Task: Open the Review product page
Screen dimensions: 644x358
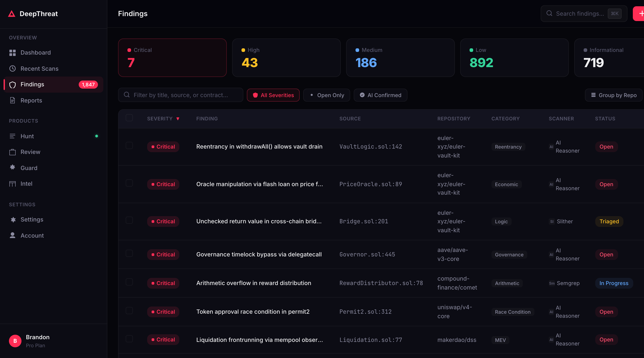Action: tap(30, 152)
